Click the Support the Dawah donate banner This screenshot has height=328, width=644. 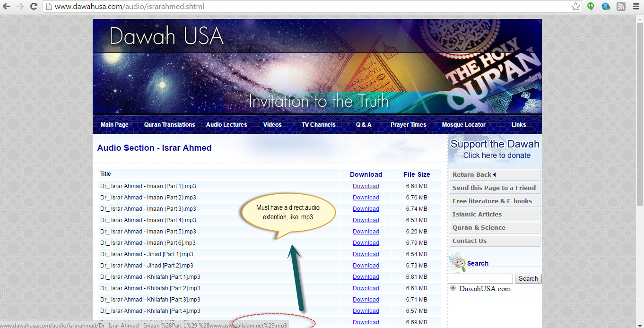495,149
